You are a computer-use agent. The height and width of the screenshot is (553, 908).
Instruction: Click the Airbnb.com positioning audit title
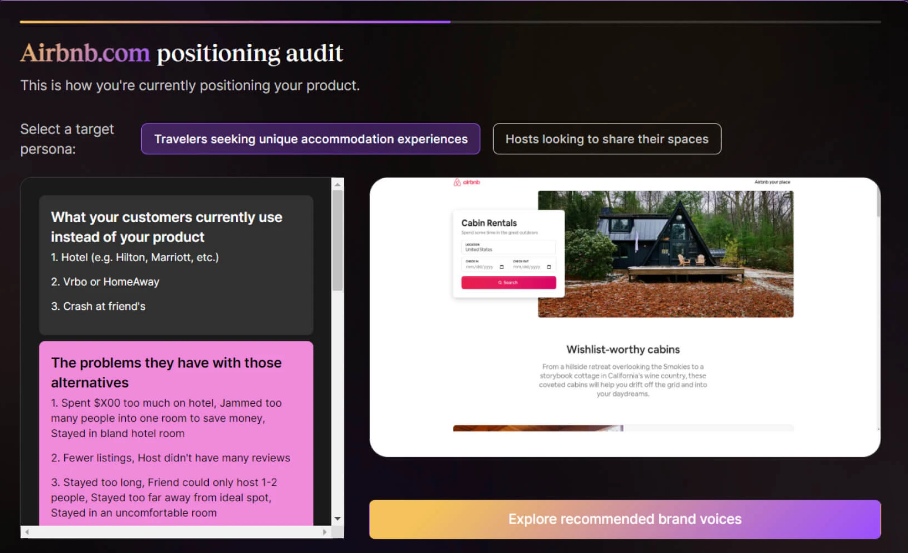[182, 53]
